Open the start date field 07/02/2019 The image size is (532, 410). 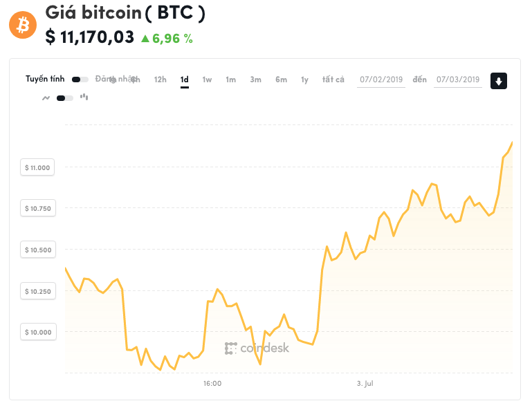(381, 80)
